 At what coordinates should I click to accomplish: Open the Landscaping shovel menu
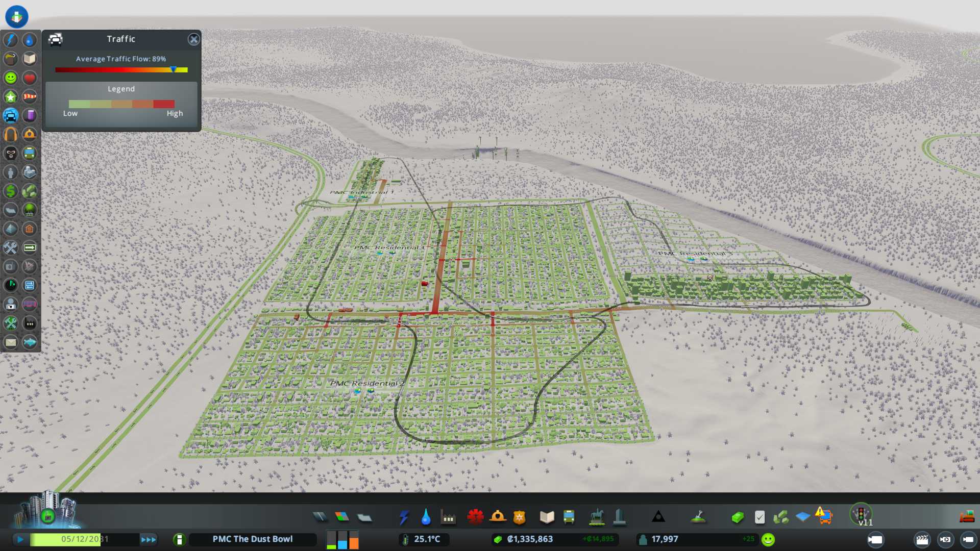(x=698, y=517)
